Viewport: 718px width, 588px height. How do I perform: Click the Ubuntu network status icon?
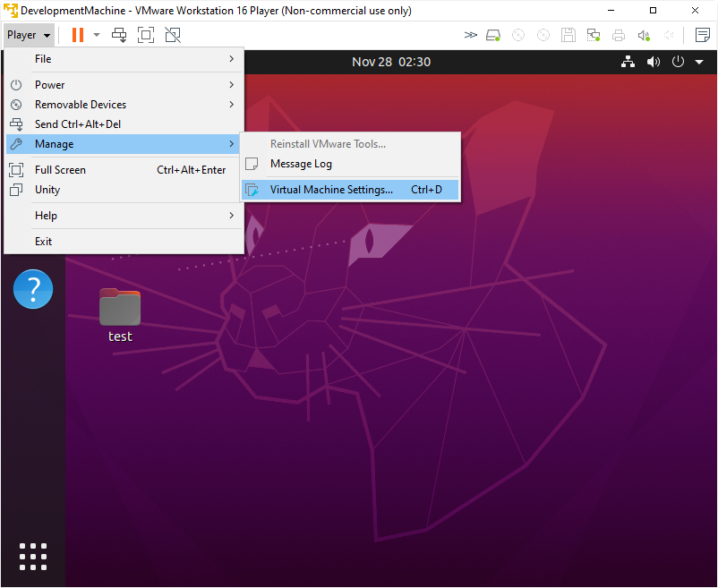[x=628, y=62]
